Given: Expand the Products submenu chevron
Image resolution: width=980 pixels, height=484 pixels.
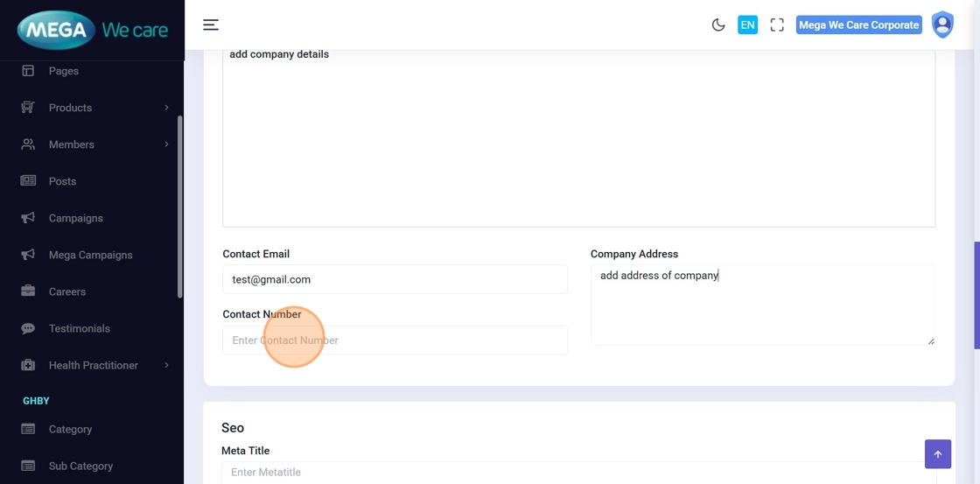Looking at the screenshot, I should pos(166,108).
